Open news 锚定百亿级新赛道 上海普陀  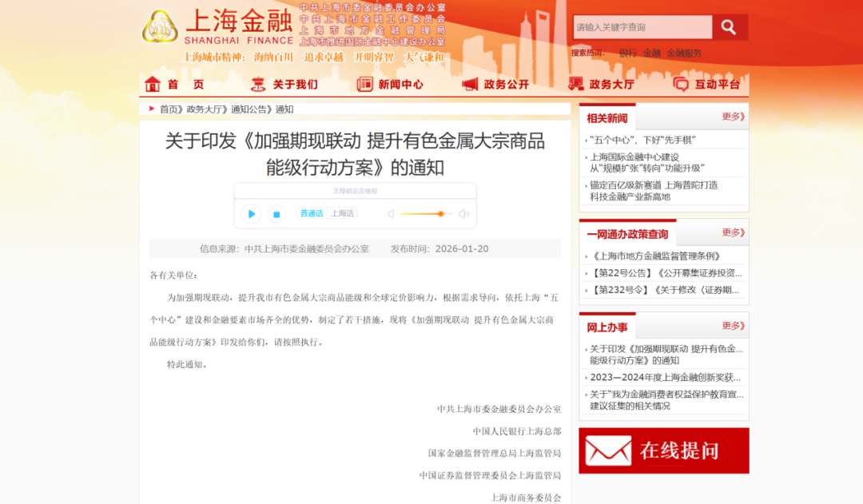[x=654, y=191]
